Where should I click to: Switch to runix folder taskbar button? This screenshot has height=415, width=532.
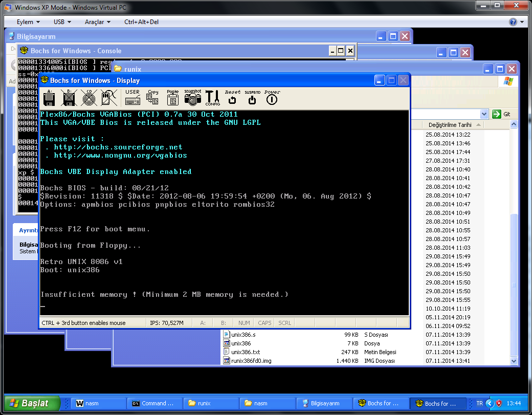(x=212, y=403)
